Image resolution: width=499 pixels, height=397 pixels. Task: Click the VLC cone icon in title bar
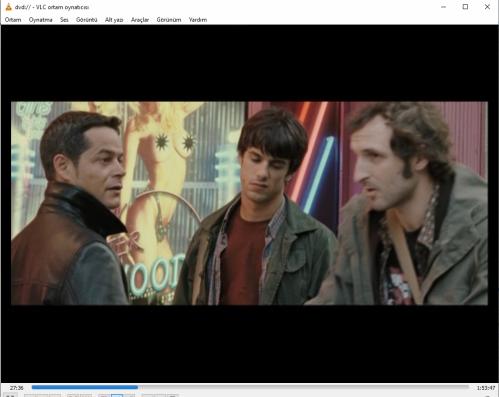[8, 7]
